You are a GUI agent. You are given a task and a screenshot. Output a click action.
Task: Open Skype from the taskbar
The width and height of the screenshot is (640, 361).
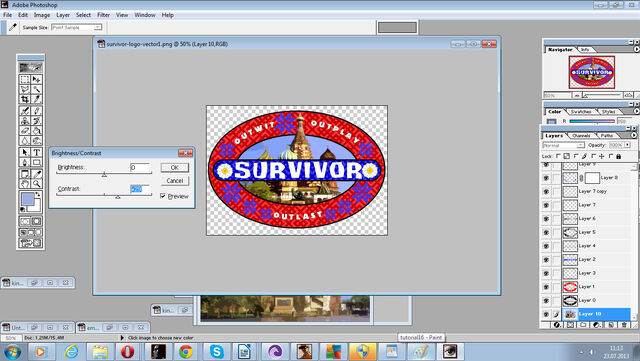216,351
